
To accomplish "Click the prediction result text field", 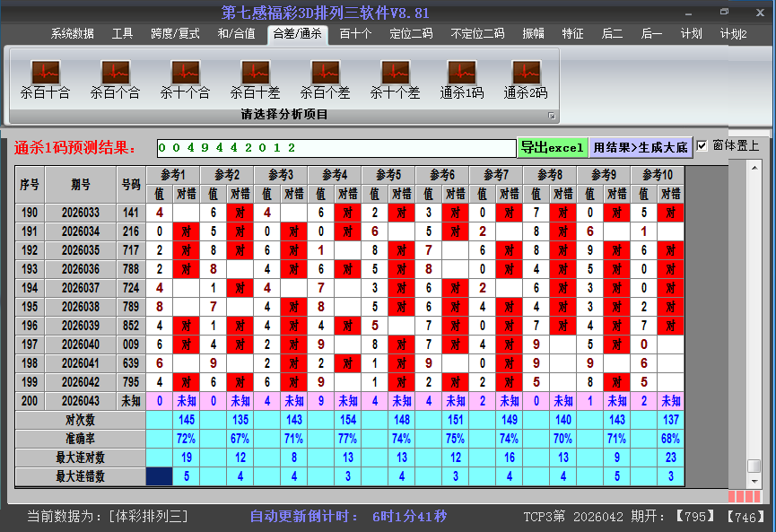I will [336, 147].
